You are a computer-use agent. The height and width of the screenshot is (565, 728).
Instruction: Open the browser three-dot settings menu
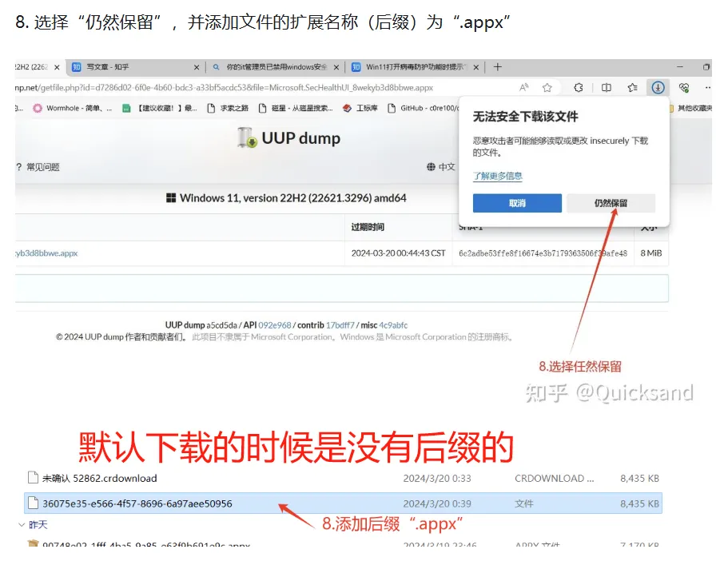pos(707,87)
